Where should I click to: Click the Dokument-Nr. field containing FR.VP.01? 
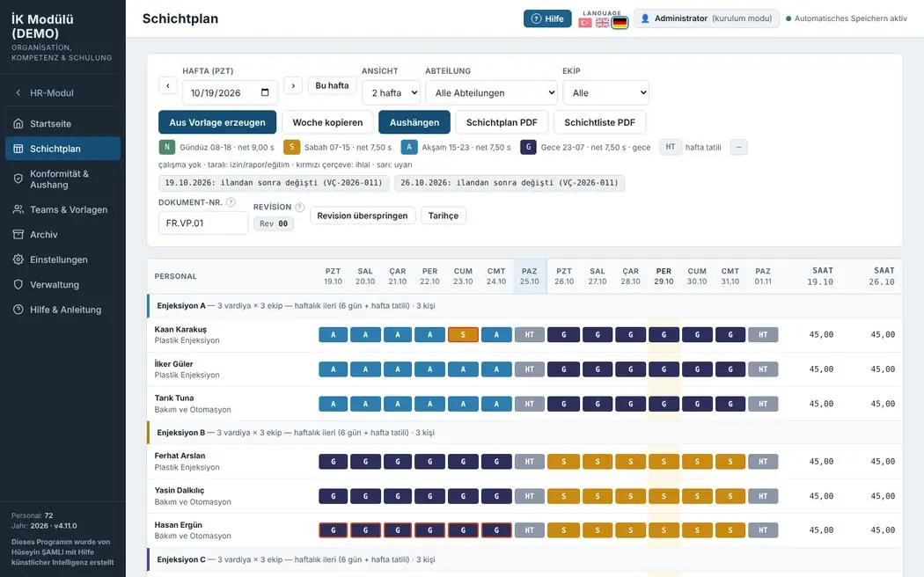click(x=202, y=223)
